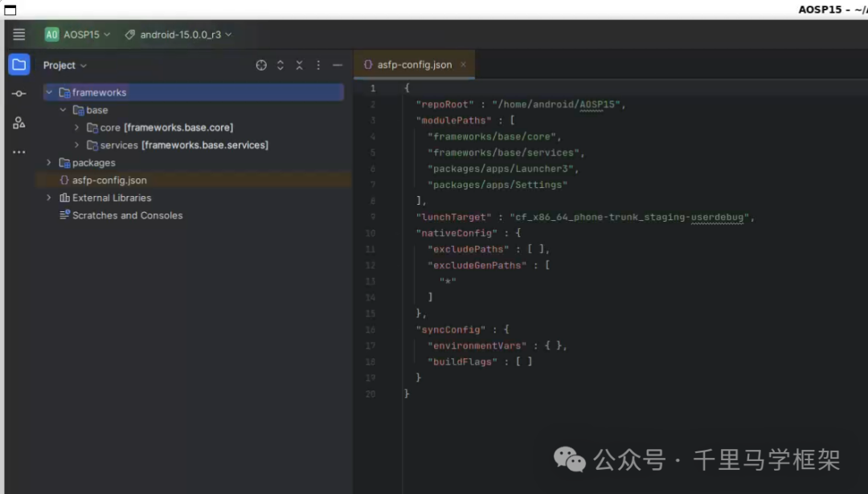Click the "nativeConfig" key
The width and height of the screenshot is (868, 494).
click(x=457, y=234)
